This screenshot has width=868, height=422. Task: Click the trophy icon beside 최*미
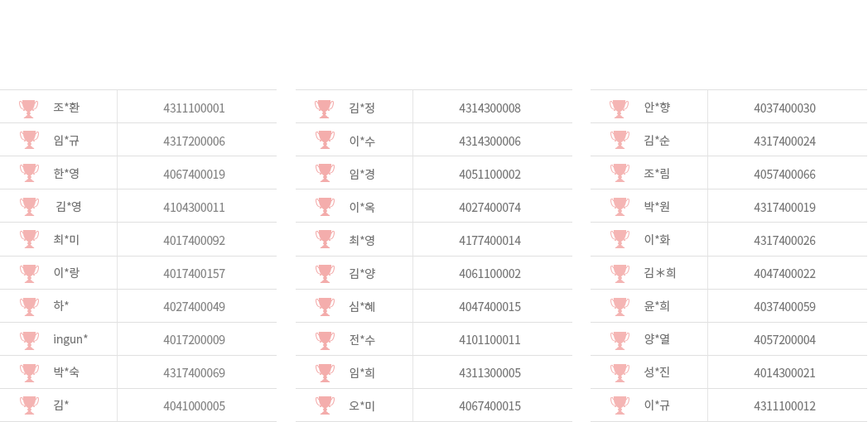pyautogui.click(x=29, y=239)
